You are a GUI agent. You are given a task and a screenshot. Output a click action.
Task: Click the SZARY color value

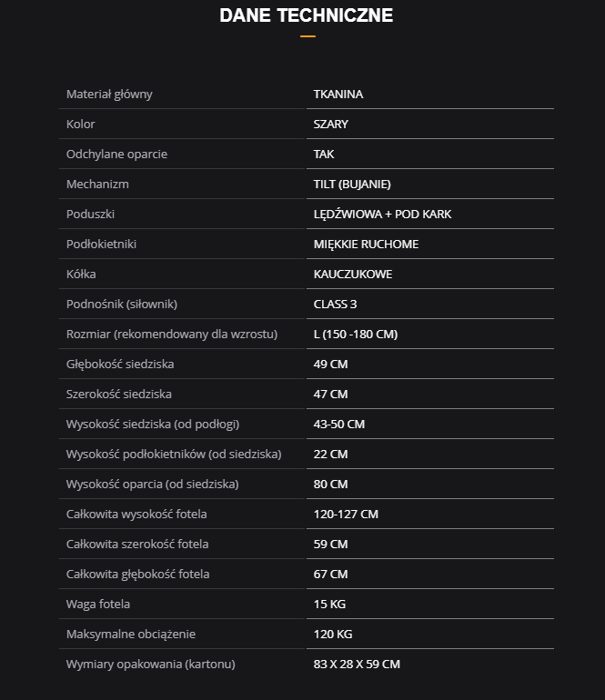pos(331,125)
